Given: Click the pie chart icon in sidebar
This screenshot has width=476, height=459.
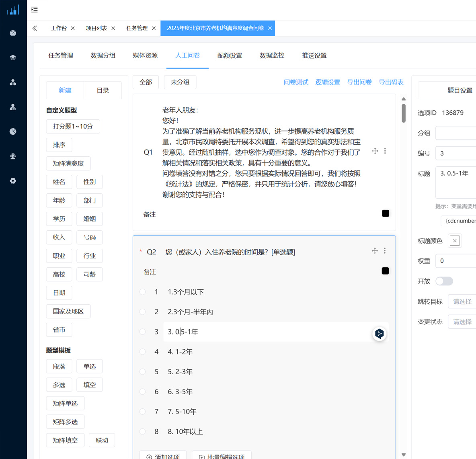Looking at the screenshot, I should coord(13,131).
